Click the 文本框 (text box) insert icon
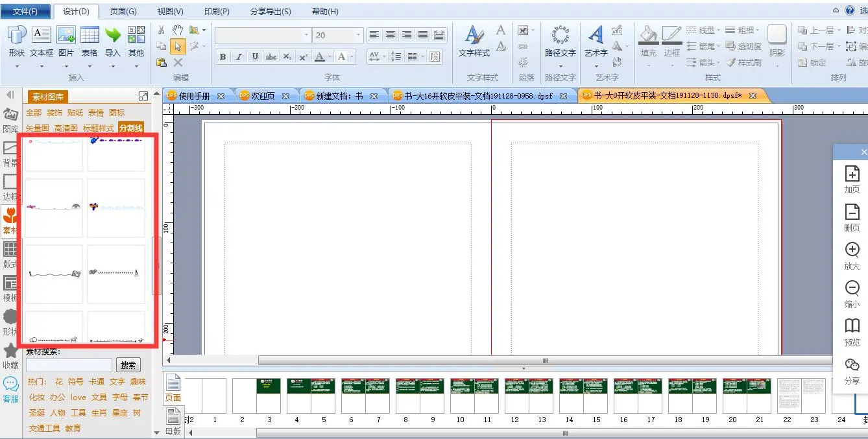Screen dimensions: 868x439 point(42,36)
